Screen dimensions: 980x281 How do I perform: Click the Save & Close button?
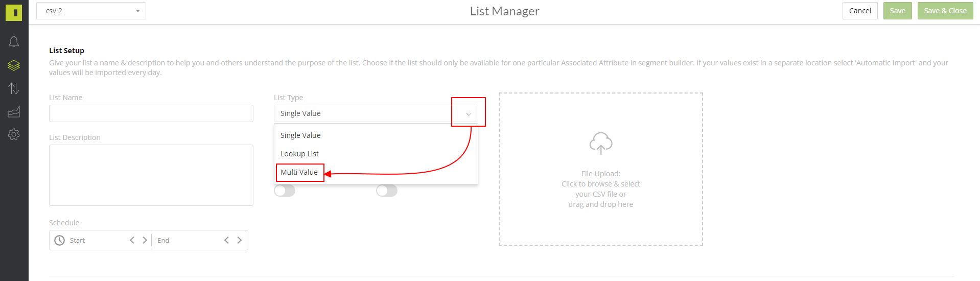click(x=945, y=11)
